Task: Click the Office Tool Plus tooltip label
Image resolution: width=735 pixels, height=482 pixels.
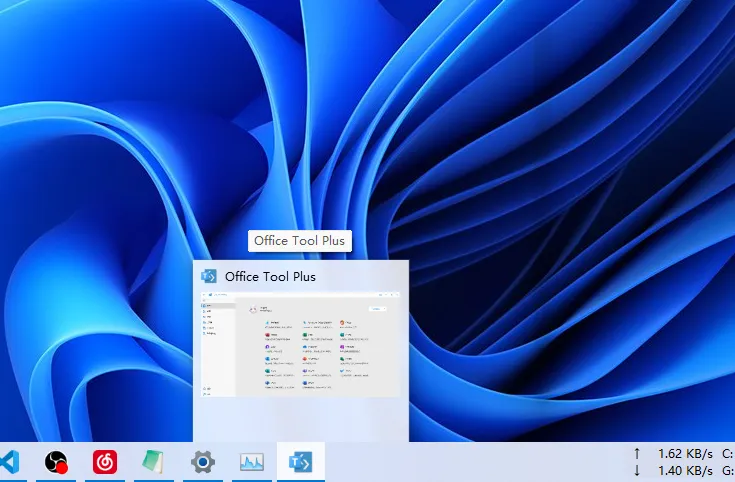Action: (300, 241)
